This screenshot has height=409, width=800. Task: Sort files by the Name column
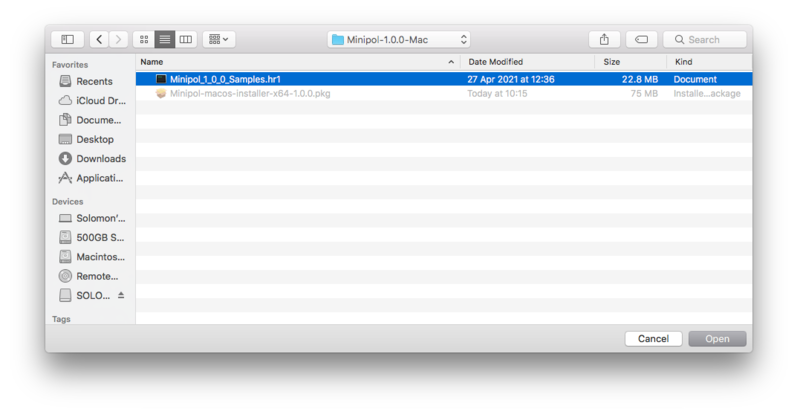[x=298, y=62]
